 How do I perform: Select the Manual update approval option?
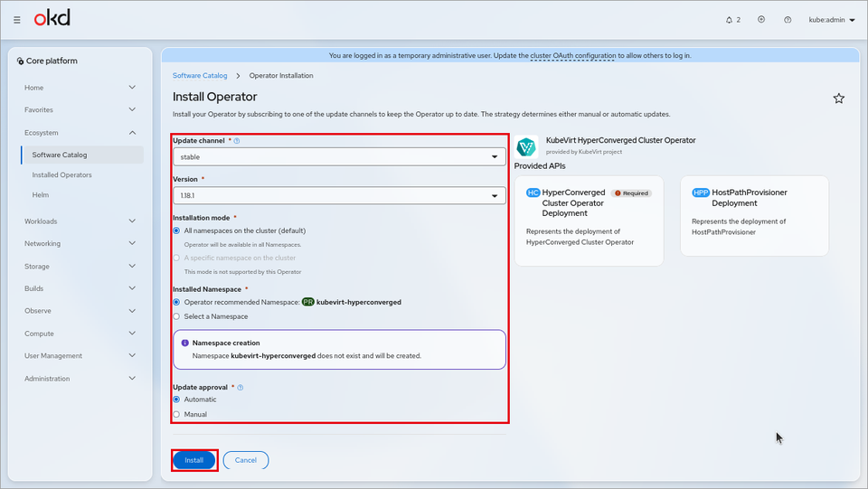click(176, 414)
